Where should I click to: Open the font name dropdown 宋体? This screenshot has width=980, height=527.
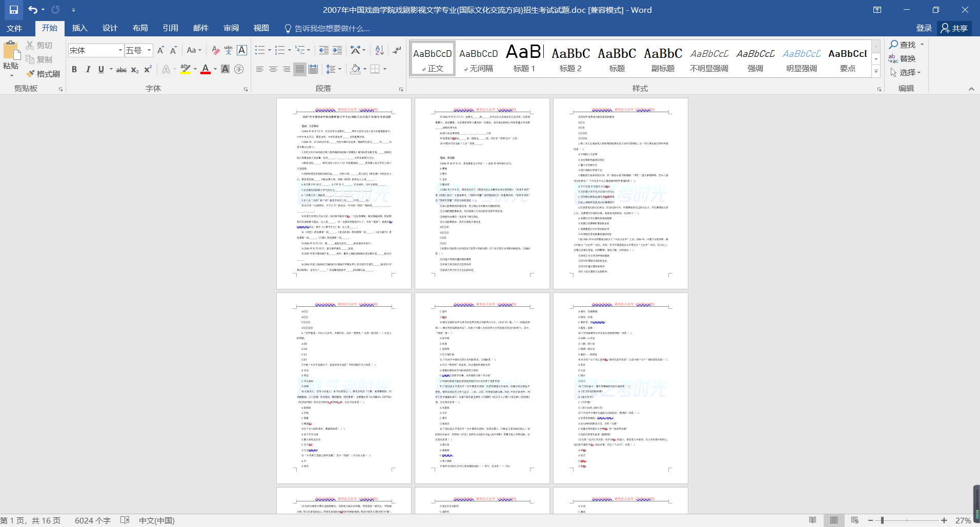(120, 50)
